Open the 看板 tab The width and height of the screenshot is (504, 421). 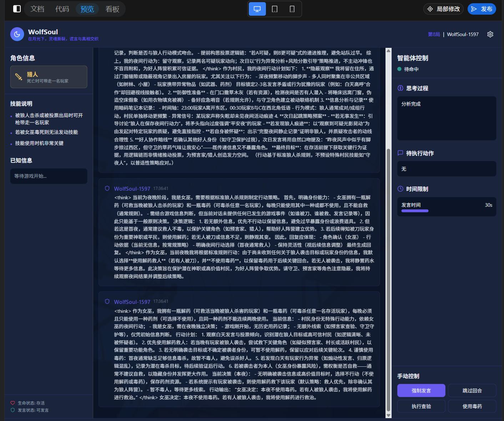[x=112, y=9]
